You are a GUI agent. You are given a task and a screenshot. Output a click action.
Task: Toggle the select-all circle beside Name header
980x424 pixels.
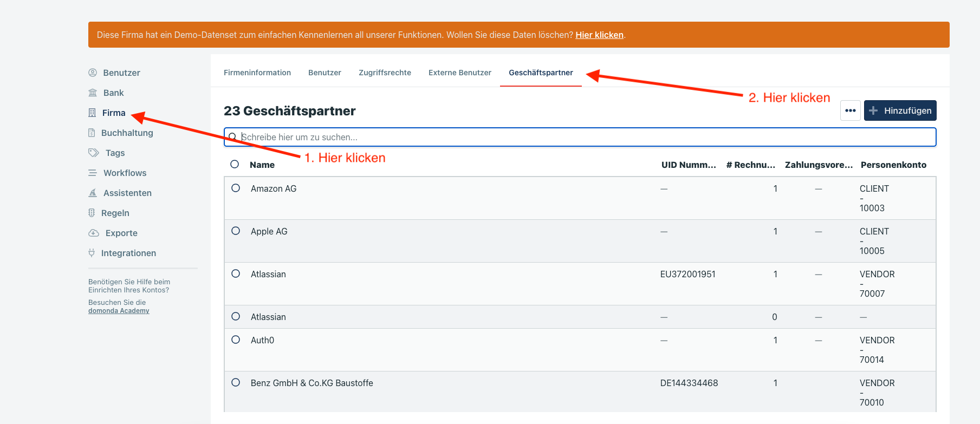235,164
